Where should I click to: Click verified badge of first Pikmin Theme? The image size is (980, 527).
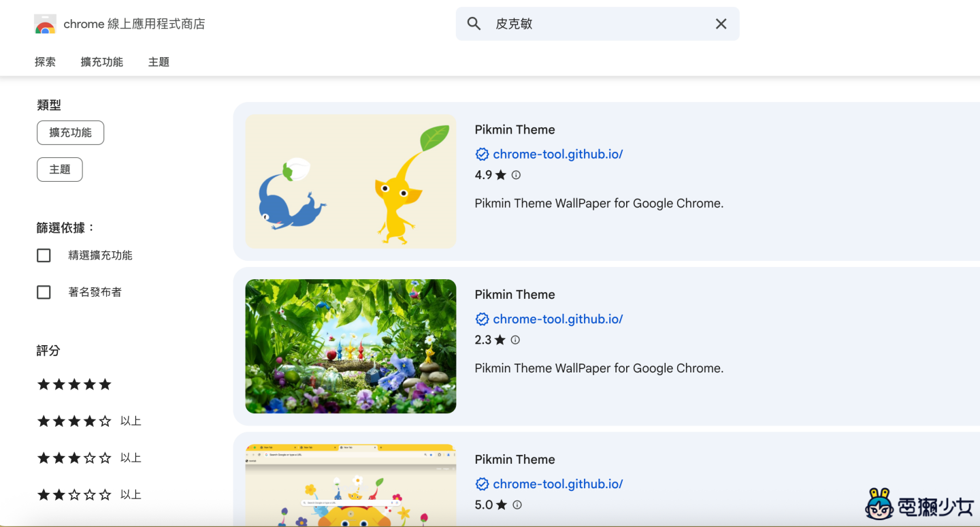coord(482,155)
